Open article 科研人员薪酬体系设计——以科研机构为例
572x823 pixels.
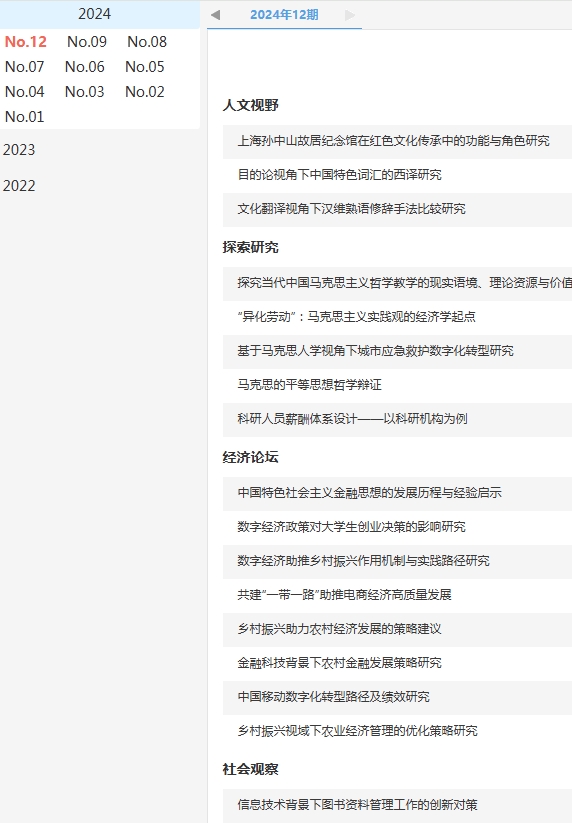(352, 419)
